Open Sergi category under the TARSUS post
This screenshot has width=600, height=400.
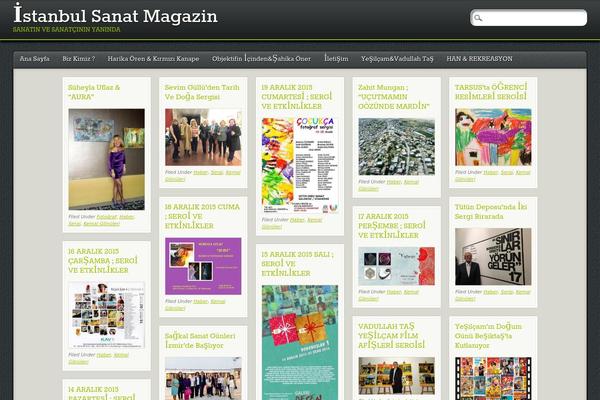pyautogui.click(x=507, y=173)
